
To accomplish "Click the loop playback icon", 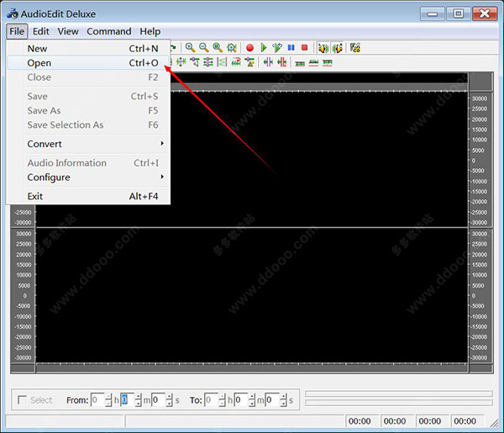I will [277, 48].
